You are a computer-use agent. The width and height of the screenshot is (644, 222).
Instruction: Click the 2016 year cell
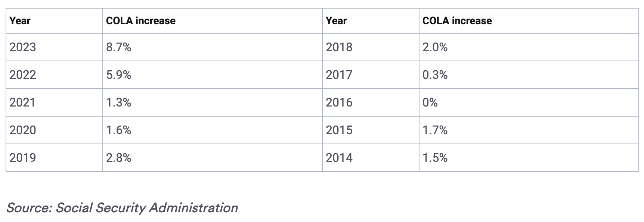tap(339, 102)
